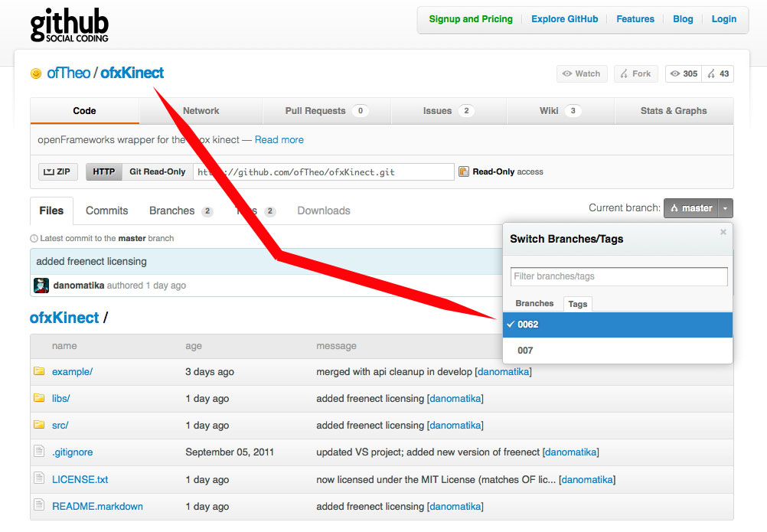Click the yellow smiley repository icon
The height and width of the screenshot is (532, 767).
click(x=36, y=73)
